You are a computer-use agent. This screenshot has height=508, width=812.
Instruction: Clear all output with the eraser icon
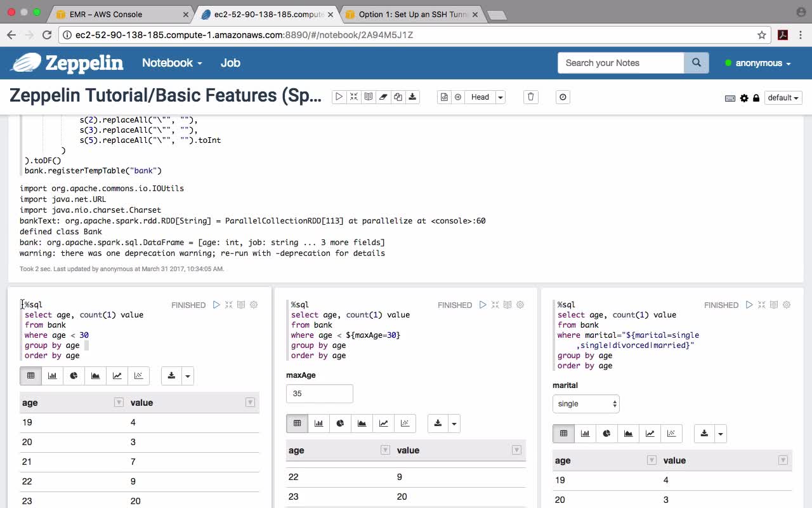(x=383, y=97)
